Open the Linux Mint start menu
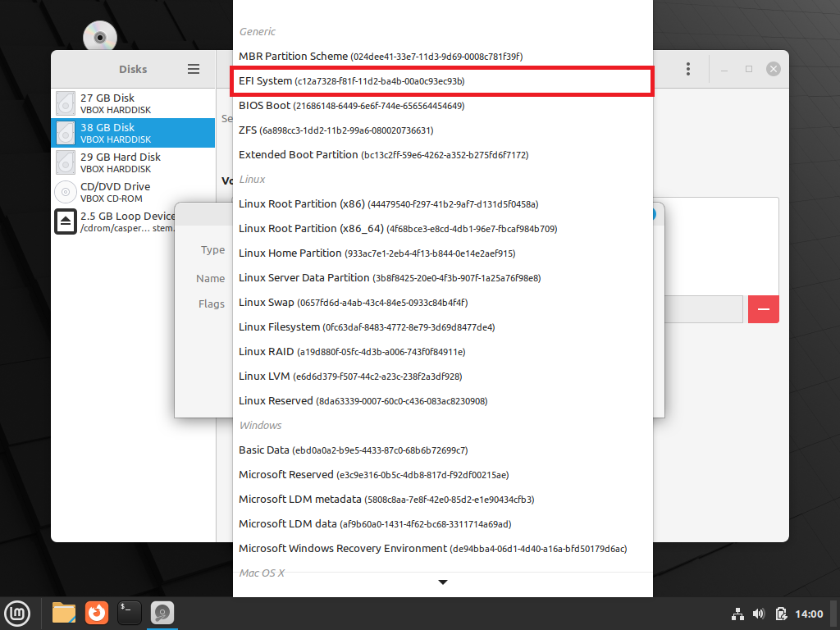This screenshot has height=630, width=840. click(x=17, y=613)
